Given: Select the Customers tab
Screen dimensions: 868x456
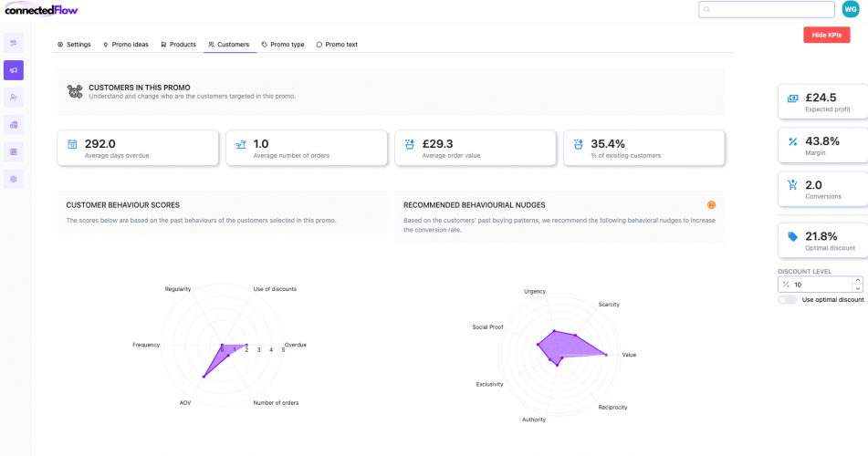Looking at the screenshot, I should [229, 45].
